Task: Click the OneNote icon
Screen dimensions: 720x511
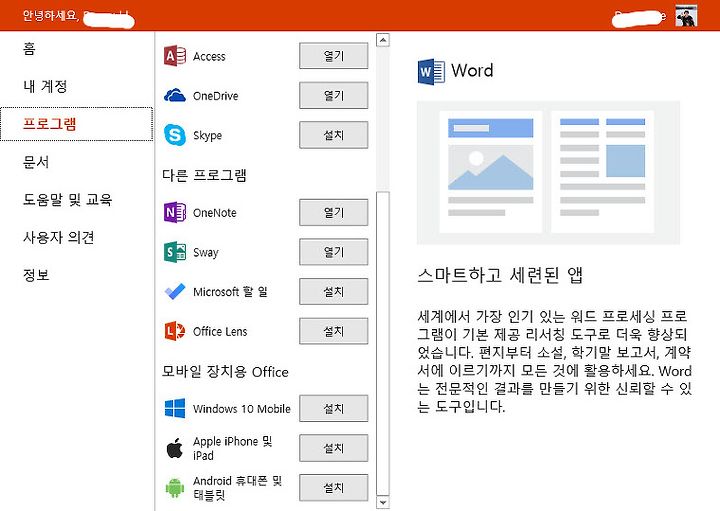Action: (175, 213)
